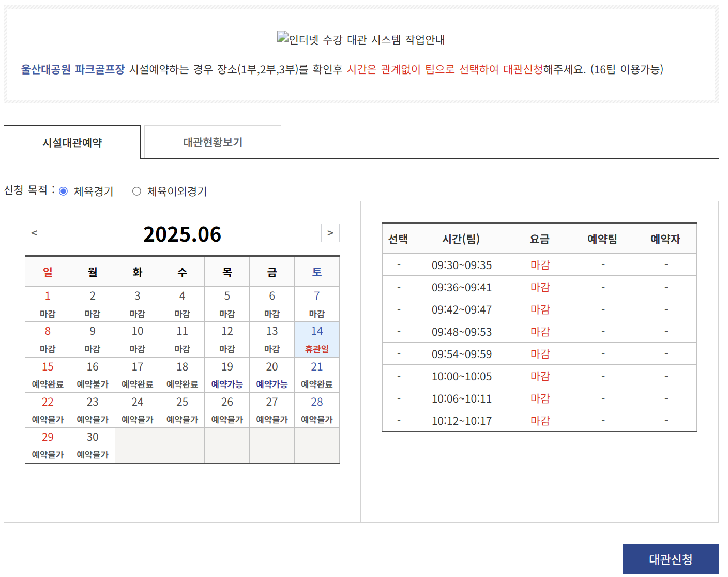Click the 14일 휴관일 cell
This screenshot has height=577, width=728.
pos(316,339)
